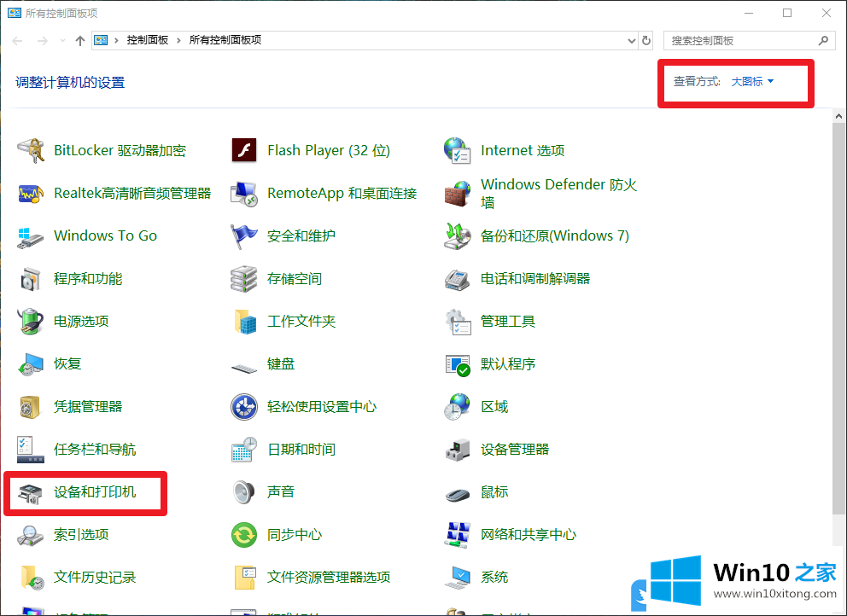Open the 文件历史记录 folder icon
This screenshot has height=616, width=847.
click(x=32, y=577)
